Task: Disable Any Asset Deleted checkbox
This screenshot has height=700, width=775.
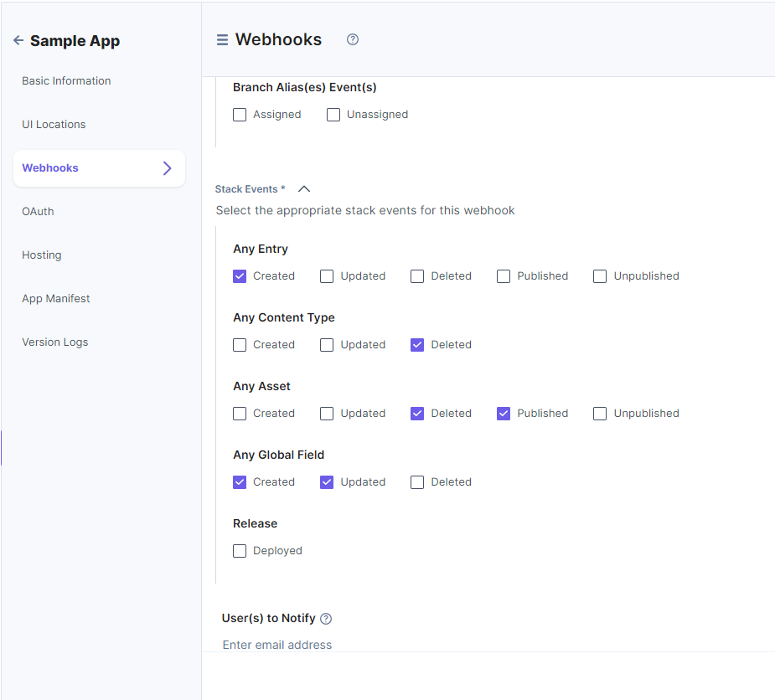Action: 417,414
